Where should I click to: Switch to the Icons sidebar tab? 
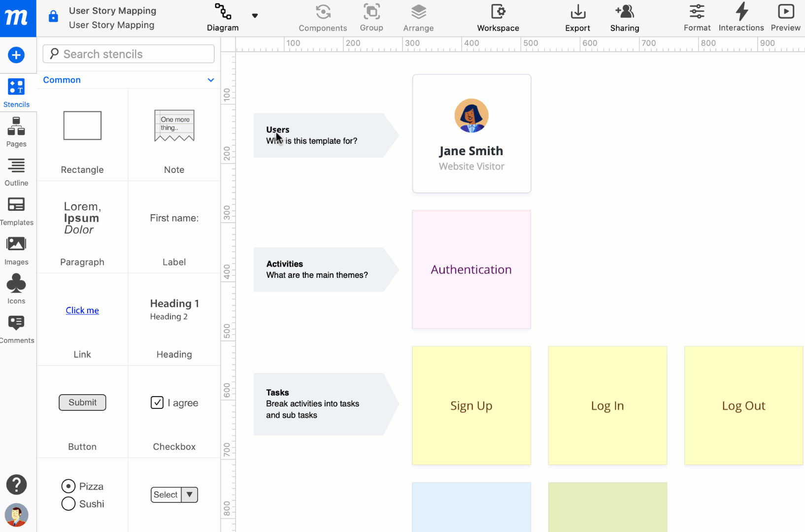click(x=16, y=288)
